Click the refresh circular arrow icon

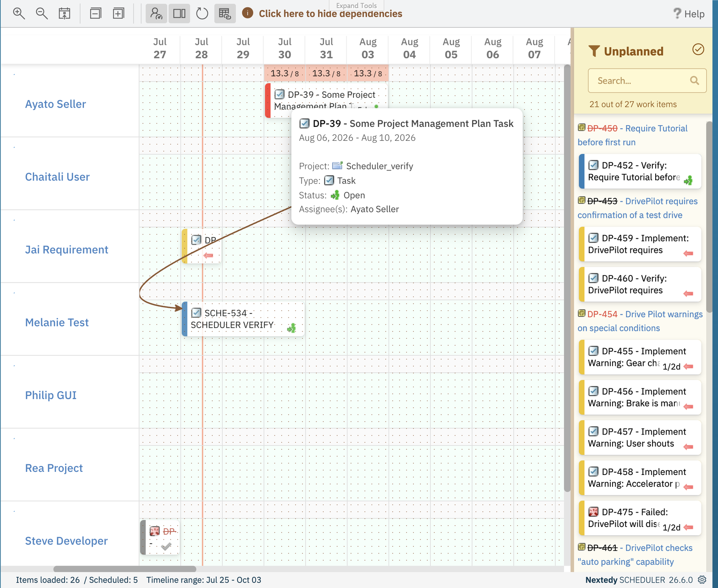202,13
